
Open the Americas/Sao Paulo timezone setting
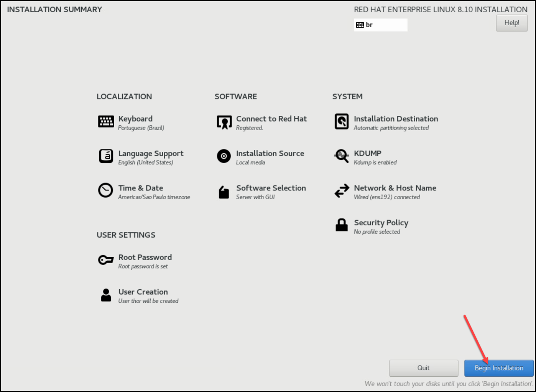pos(154,197)
